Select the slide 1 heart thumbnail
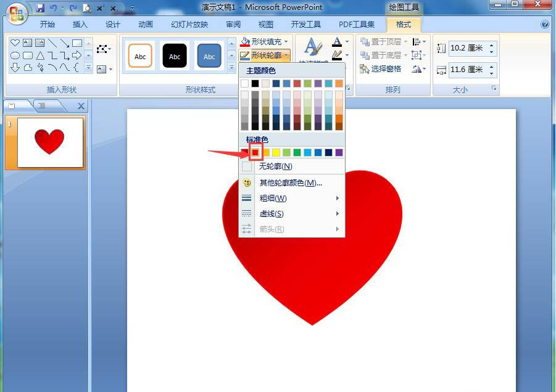The image size is (556, 392). 50,142
